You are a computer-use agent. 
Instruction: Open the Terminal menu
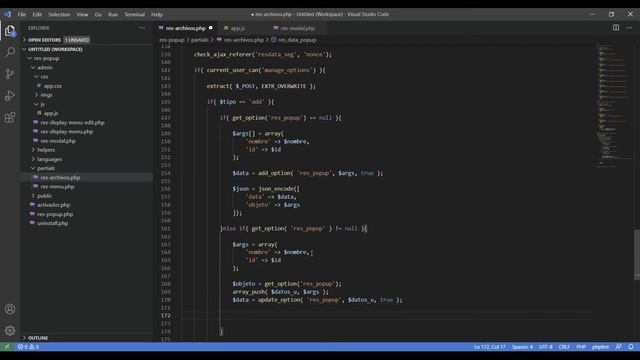tap(135, 14)
